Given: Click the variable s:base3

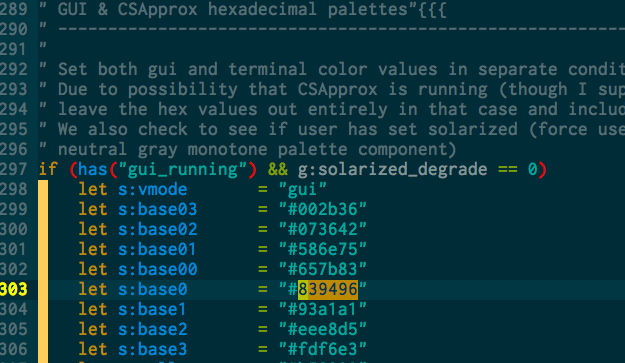Looking at the screenshot, I should [153, 349].
